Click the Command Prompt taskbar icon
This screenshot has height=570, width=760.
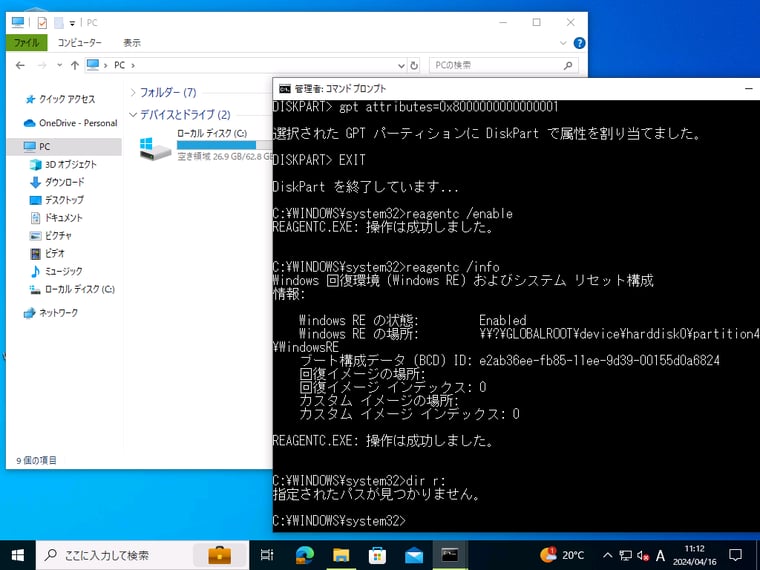click(450, 555)
